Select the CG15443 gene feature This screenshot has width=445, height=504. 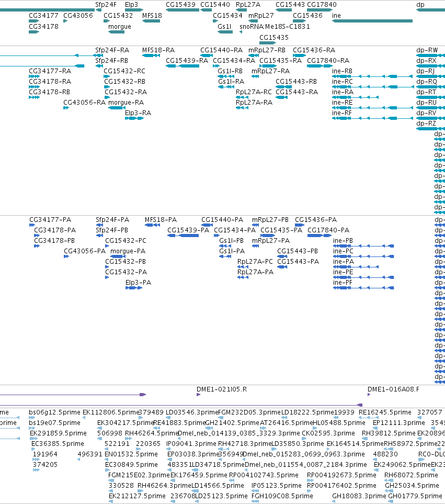click(283, 10)
